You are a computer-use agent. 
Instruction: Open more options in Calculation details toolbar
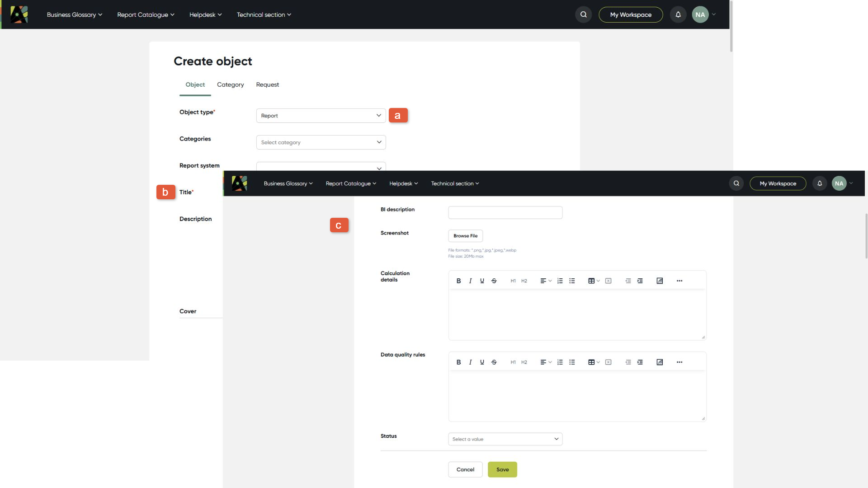coord(679,281)
